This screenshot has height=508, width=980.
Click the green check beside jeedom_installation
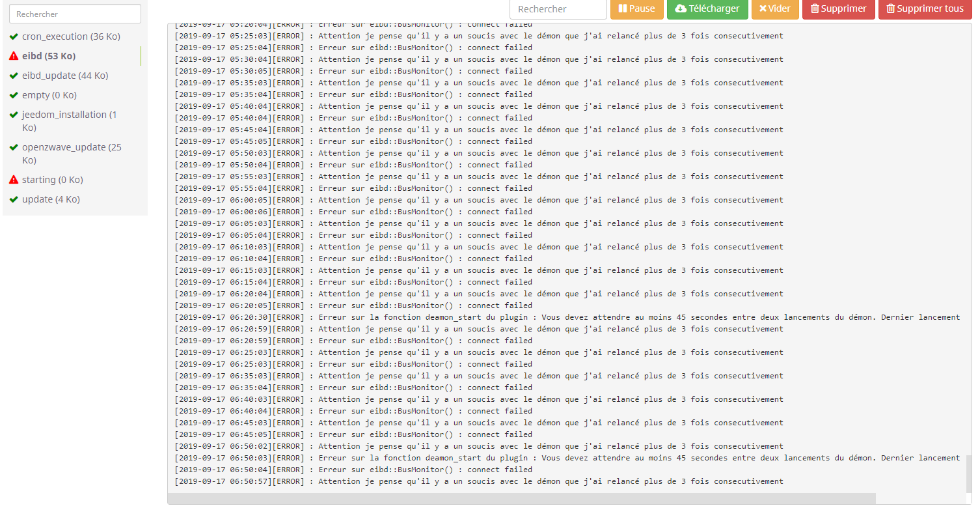coord(14,115)
